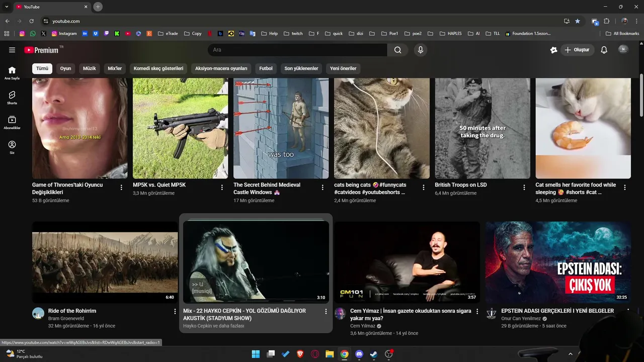Open the X bookmark icon
Viewport: 644px width, 362px height.
tap(43, 34)
